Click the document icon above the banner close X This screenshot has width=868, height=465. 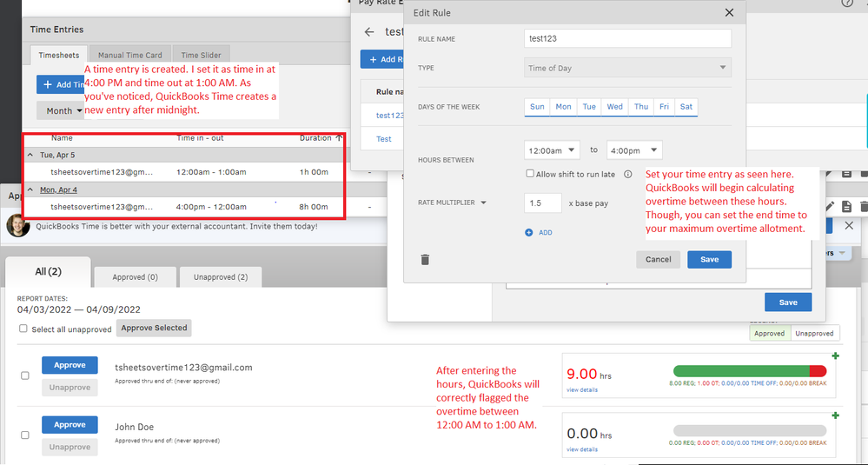point(846,207)
